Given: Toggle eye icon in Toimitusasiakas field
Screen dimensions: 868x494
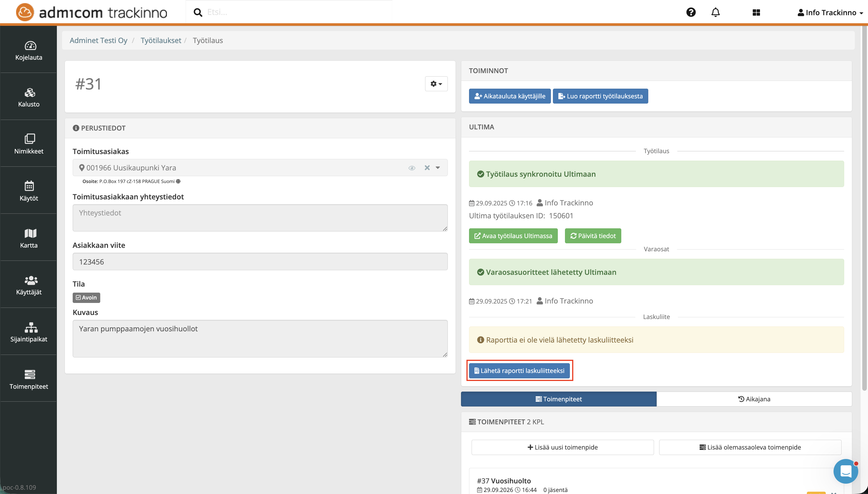Looking at the screenshot, I should pyautogui.click(x=412, y=168).
